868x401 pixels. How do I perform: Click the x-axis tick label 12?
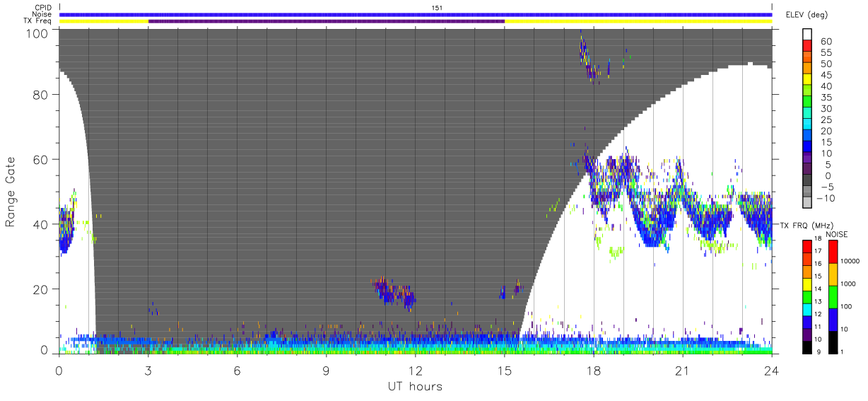tap(416, 371)
